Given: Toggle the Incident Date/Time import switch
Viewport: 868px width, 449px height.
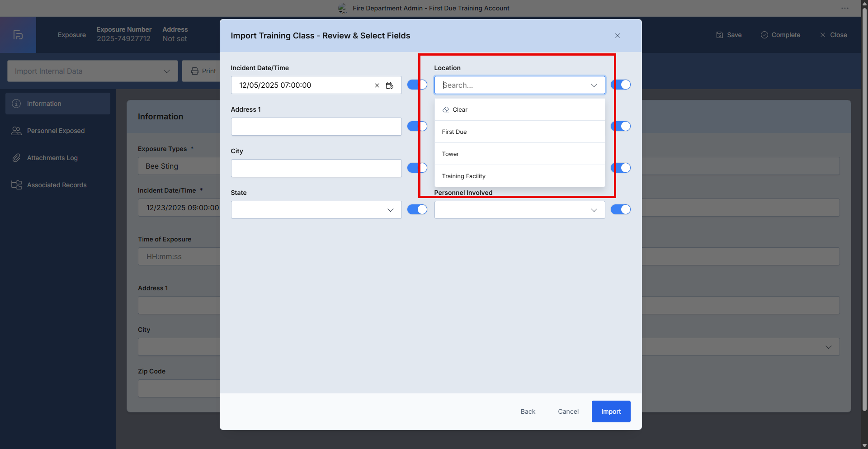Looking at the screenshot, I should 417,85.
